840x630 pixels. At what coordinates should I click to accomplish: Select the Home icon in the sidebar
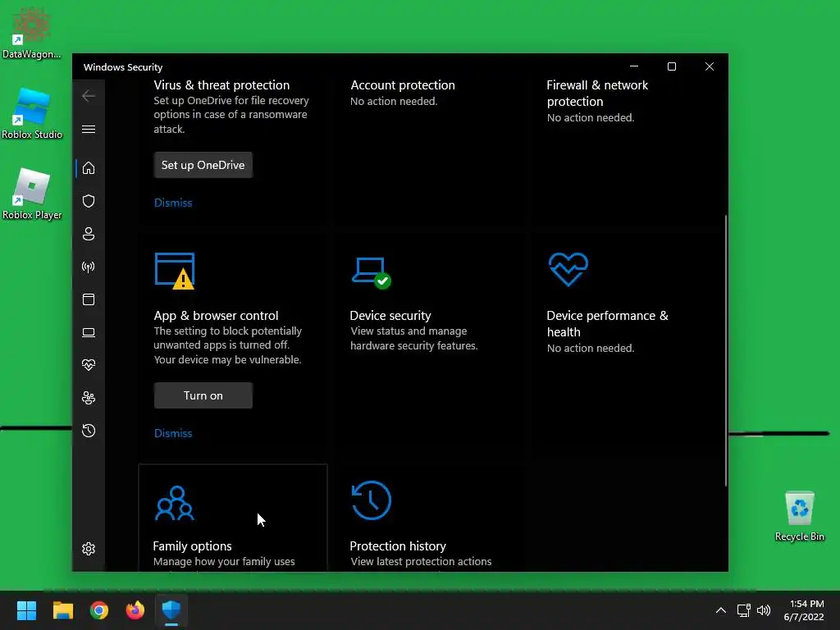(89, 168)
